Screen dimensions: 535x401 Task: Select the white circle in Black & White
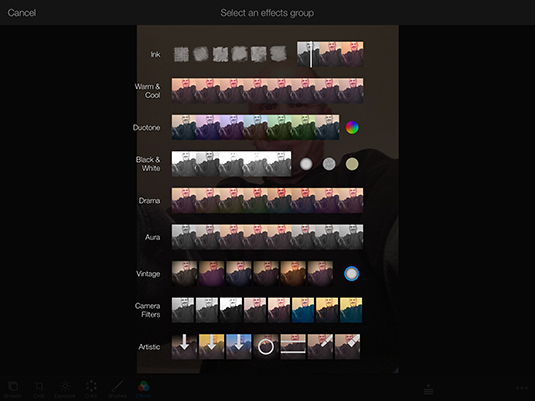[306, 164]
